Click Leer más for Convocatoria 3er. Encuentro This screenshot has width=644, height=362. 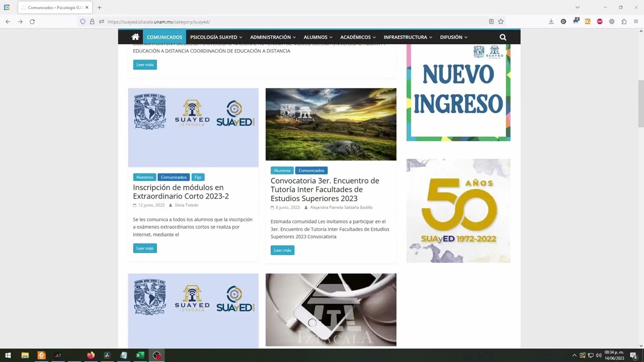click(282, 250)
